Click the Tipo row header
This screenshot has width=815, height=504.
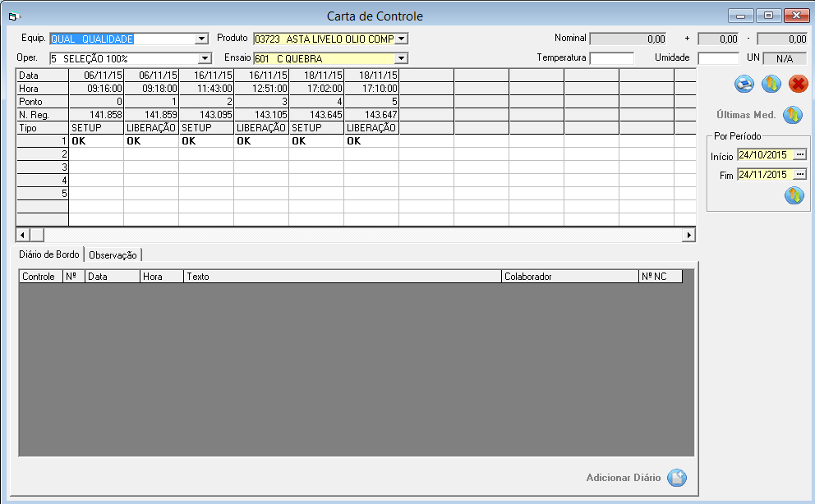pyautogui.click(x=43, y=128)
